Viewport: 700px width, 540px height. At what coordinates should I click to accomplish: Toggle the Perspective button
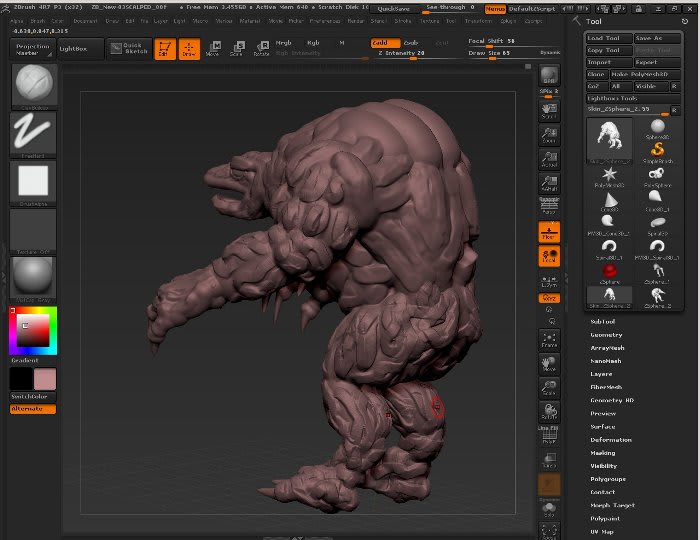coord(549,207)
